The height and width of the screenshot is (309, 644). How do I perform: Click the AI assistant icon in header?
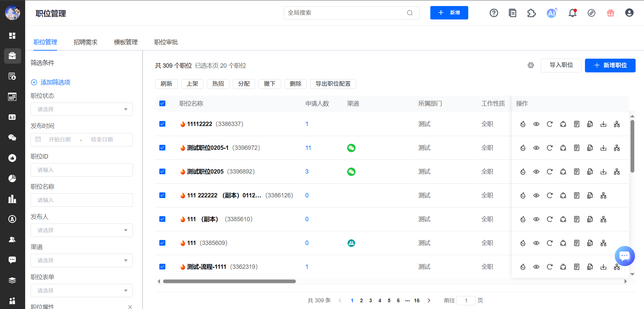[x=551, y=13]
